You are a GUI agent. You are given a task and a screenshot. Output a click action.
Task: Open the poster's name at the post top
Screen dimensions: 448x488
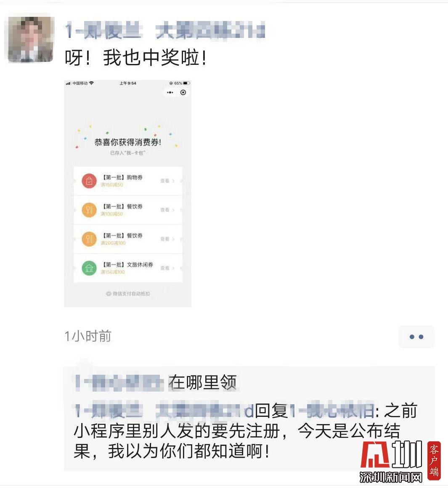[165, 31]
